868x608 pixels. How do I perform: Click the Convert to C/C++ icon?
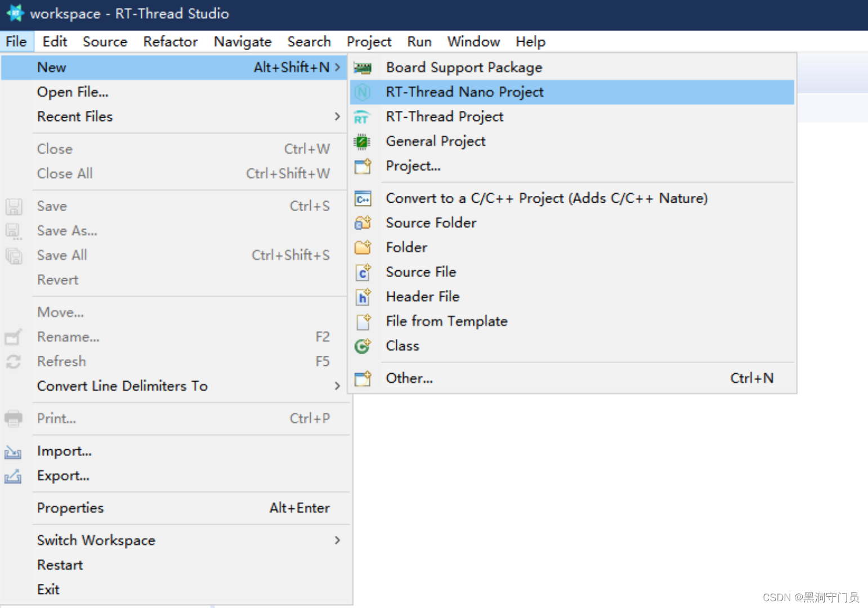pos(363,199)
